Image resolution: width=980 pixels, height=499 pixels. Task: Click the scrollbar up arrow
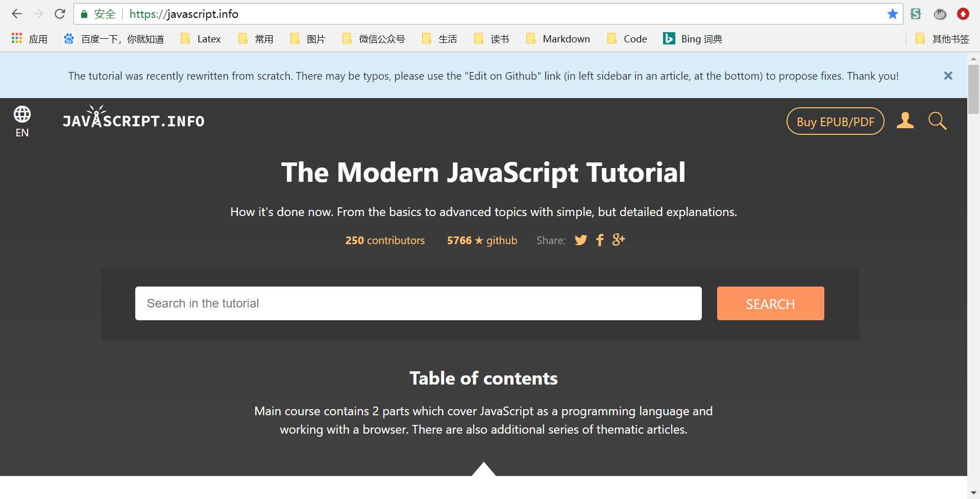973,58
